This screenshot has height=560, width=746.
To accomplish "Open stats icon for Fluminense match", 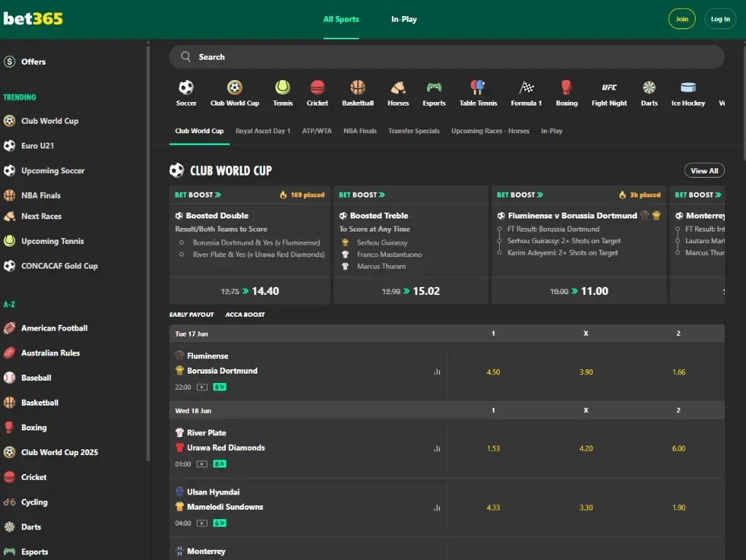I will click(x=437, y=371).
